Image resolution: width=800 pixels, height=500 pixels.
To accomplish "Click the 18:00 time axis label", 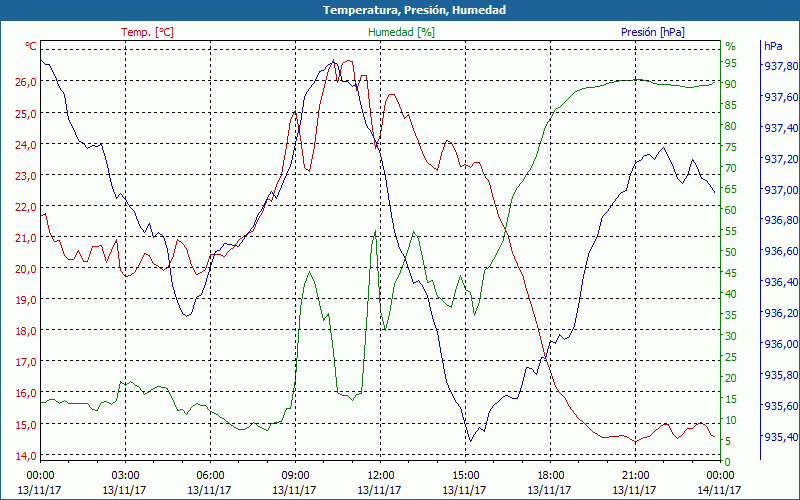I will [551, 476].
